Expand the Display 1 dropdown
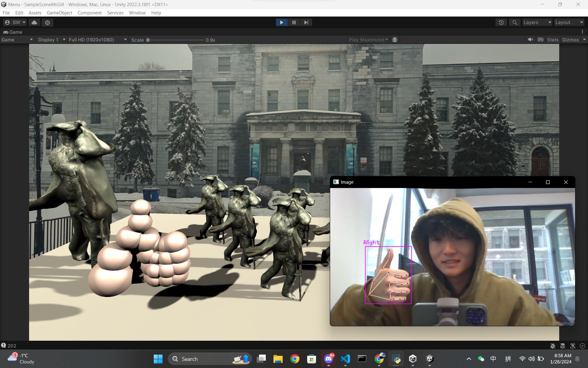Image resolution: width=588 pixels, height=368 pixels. [51, 40]
